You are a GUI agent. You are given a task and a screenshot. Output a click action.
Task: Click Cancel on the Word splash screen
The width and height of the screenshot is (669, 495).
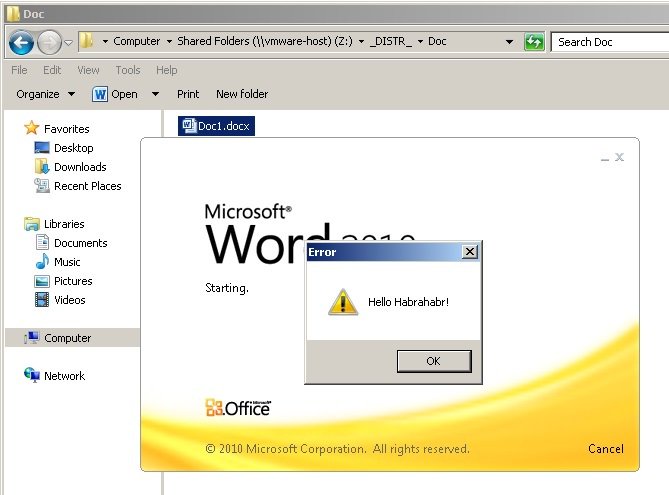605,449
